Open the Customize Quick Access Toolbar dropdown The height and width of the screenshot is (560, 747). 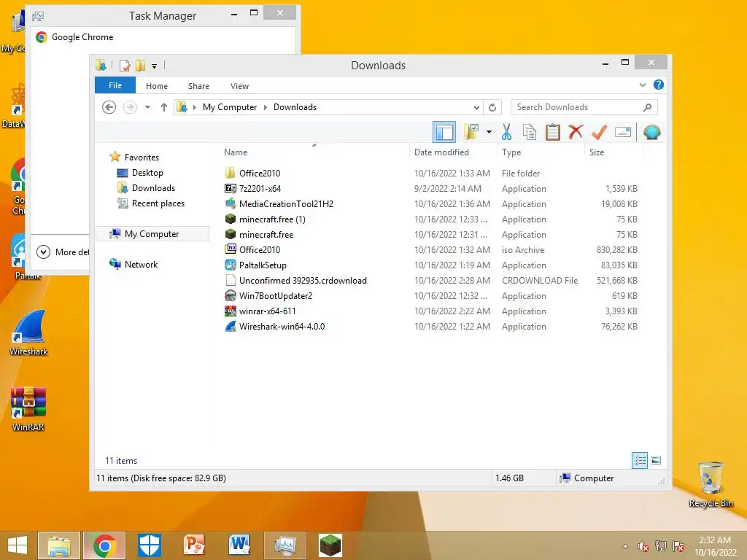(x=155, y=66)
